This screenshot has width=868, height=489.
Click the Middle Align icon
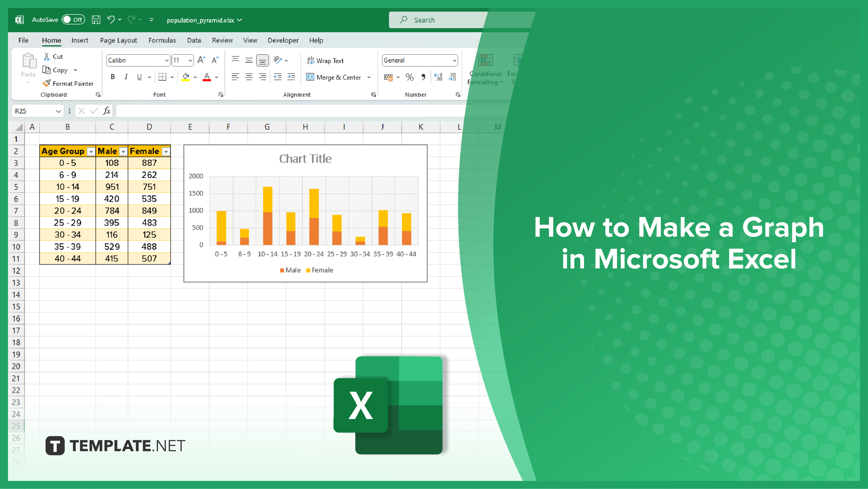[x=249, y=60]
